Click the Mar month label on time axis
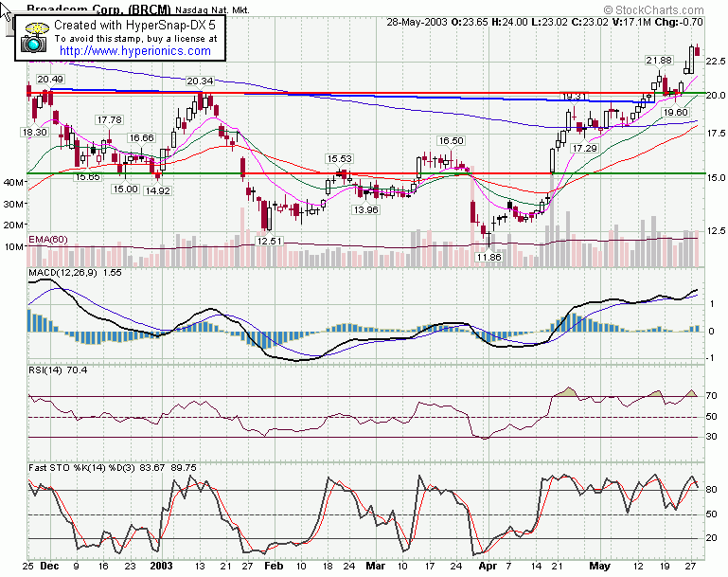The height and width of the screenshot is (577, 728). pos(376,566)
